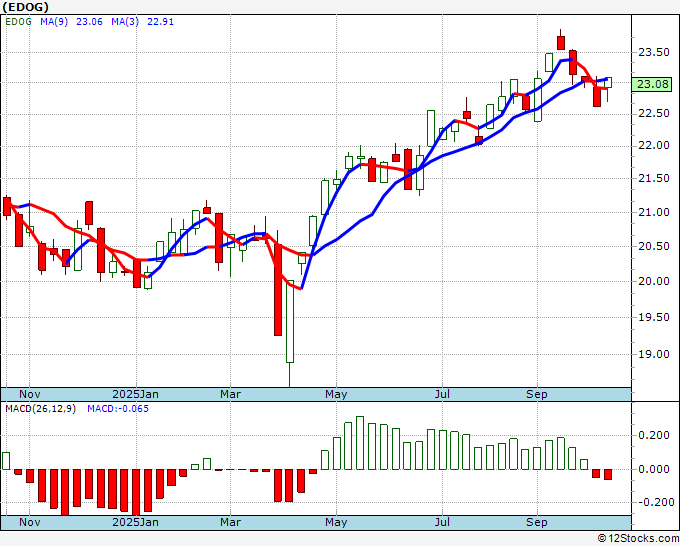Click the MA(9) legend label
This screenshot has height=546, width=680.
(54, 22)
